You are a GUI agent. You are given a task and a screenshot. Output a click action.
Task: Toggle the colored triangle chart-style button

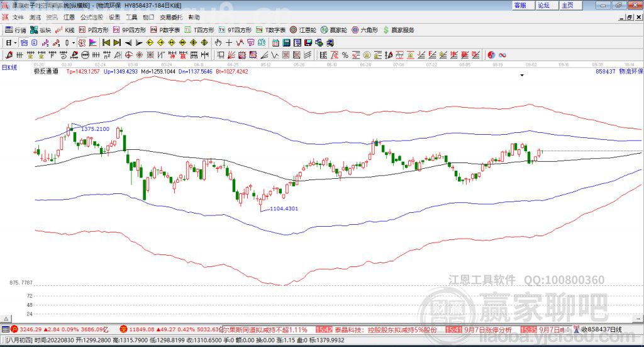[93, 43]
